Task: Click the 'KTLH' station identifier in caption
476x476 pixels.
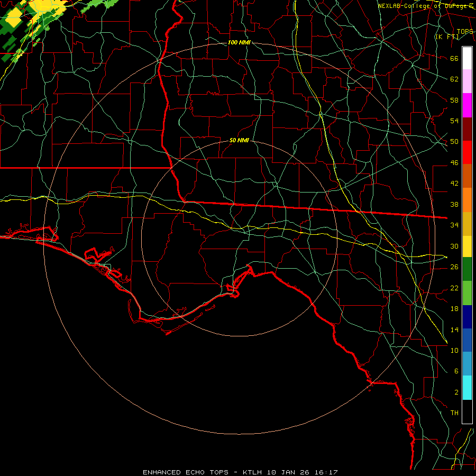Action: pyautogui.click(x=252, y=472)
